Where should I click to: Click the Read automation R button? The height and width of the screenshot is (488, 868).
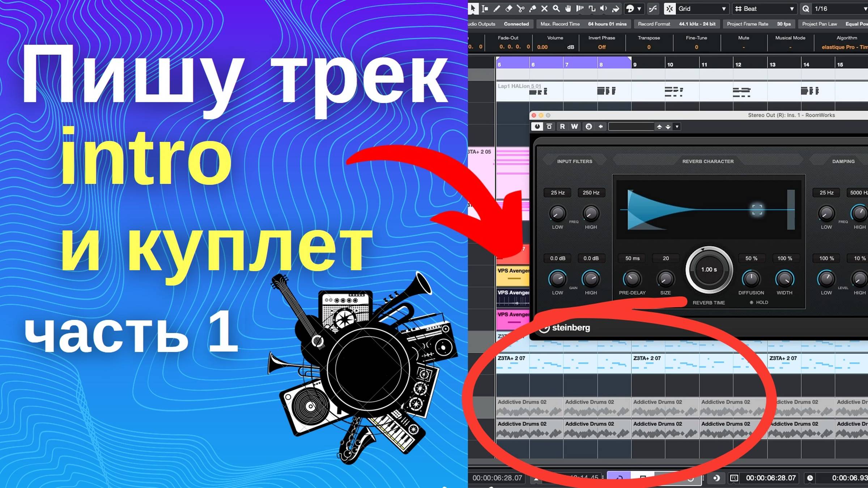[x=562, y=126]
